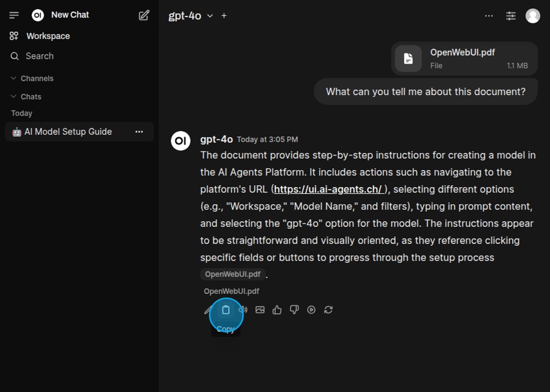Open the chat more-options ellipsis menu

489,16
